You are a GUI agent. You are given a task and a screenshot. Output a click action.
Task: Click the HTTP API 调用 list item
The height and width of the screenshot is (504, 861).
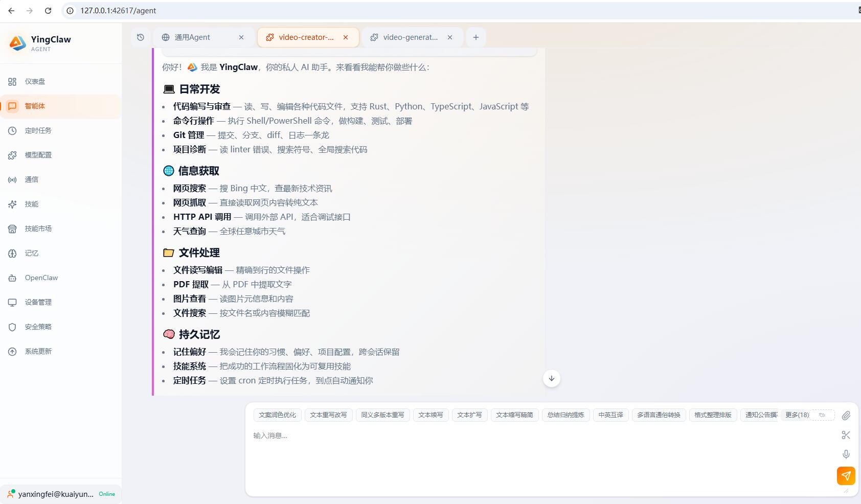tap(262, 217)
